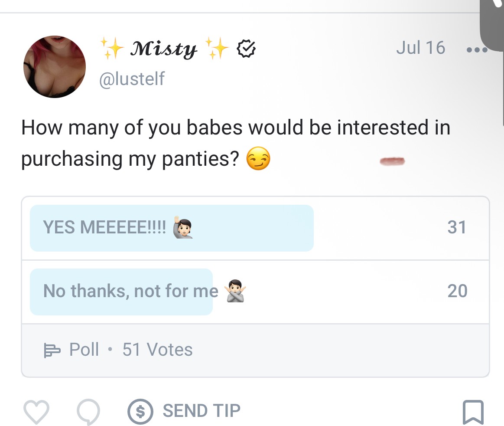Click the smirking emoji in the post
The height and width of the screenshot is (426, 504).
click(x=258, y=158)
